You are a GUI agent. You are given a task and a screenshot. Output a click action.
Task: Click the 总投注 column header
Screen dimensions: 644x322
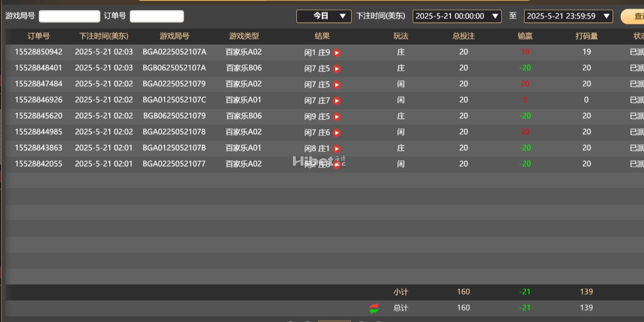tap(463, 36)
